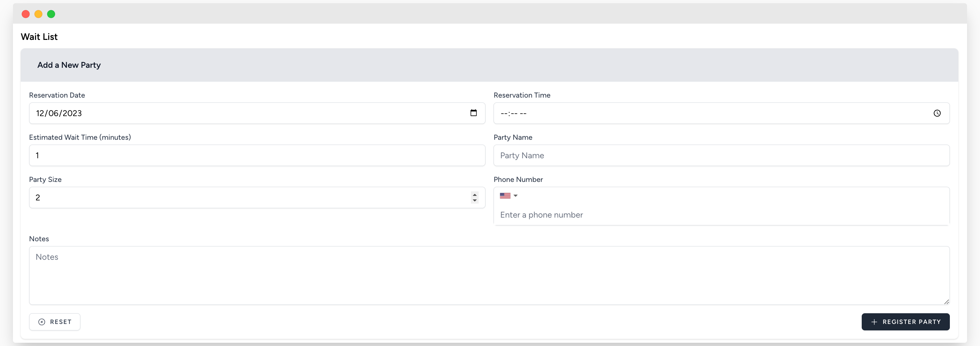Click the increment arrow on Party Size
Screen dimensions: 980x346
(474, 195)
